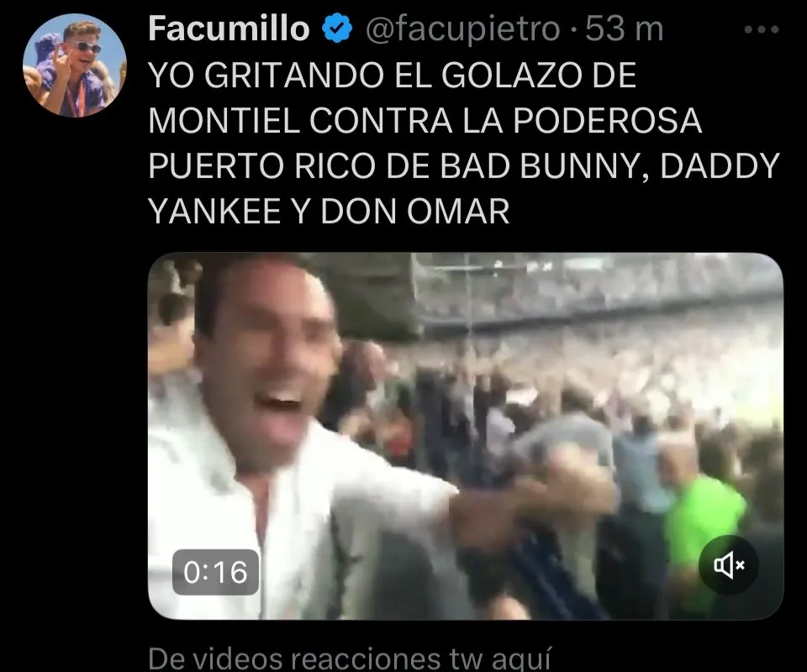Unmute the video with the speaker icon
Image resolution: width=807 pixels, height=672 pixels.
pyautogui.click(x=728, y=565)
